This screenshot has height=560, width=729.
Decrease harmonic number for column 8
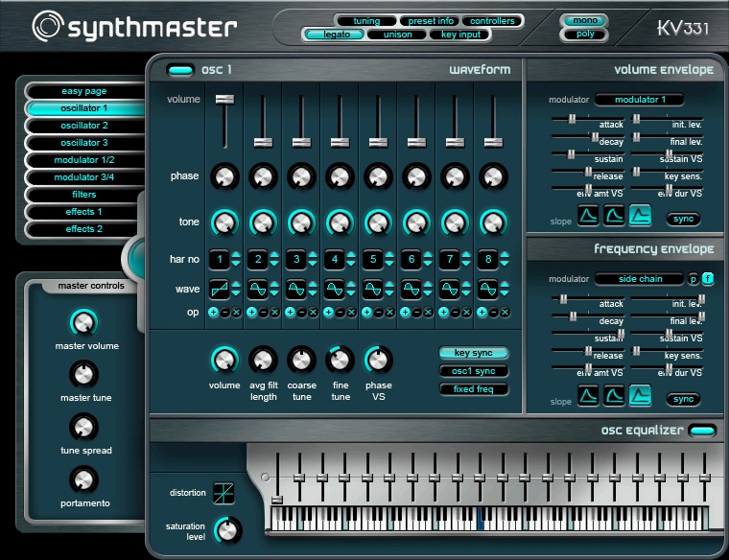(505, 264)
